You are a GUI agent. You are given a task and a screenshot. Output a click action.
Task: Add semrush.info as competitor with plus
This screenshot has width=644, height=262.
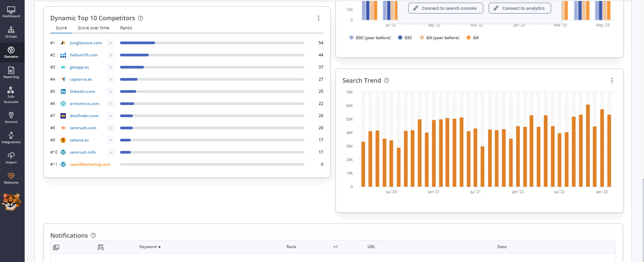tap(110, 152)
